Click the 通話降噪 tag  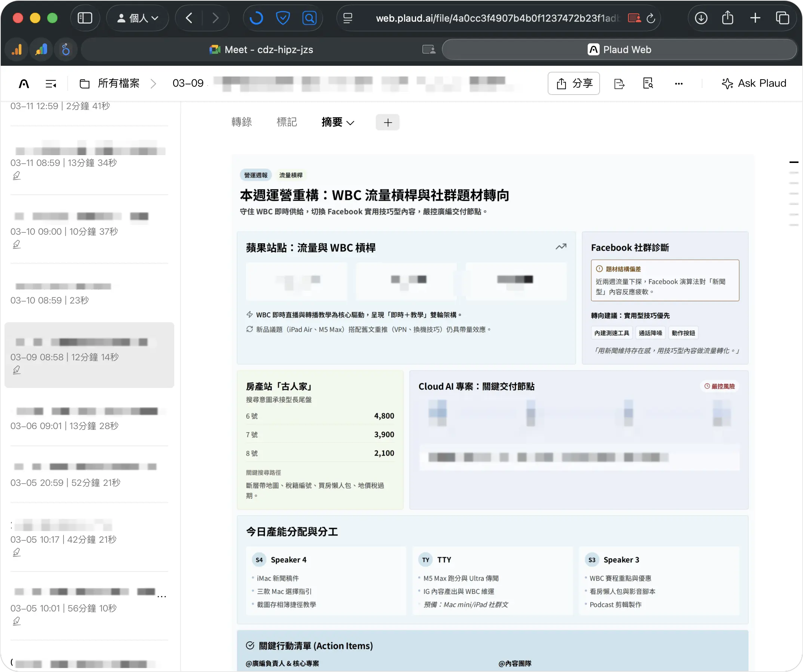[650, 333]
